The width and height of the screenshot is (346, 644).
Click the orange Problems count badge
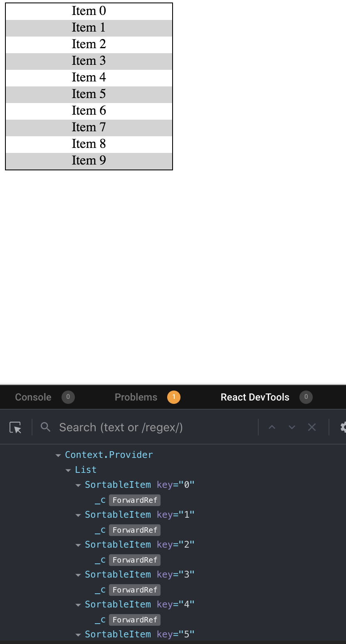[174, 397]
